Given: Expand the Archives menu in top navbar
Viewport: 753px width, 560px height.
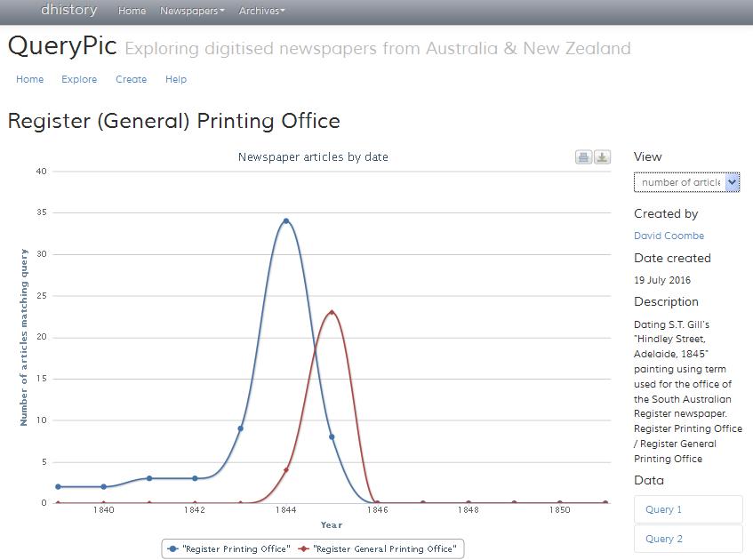Looking at the screenshot, I should [x=261, y=11].
